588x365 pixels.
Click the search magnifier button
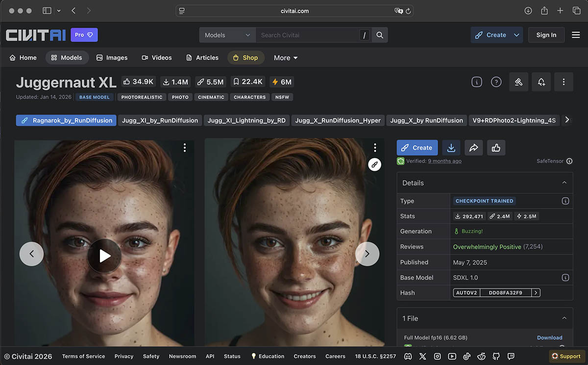380,35
